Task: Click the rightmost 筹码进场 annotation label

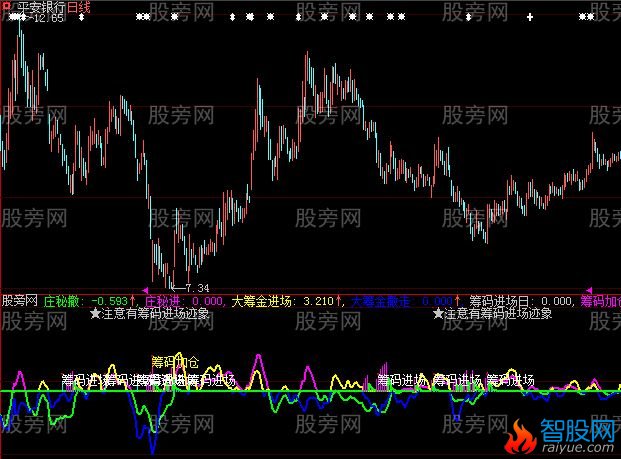Action: point(511,380)
